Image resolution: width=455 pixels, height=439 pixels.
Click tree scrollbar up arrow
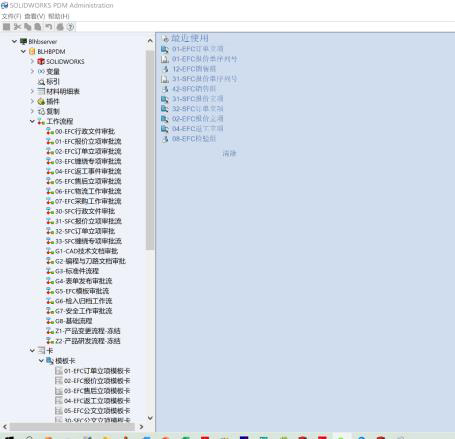click(150, 40)
